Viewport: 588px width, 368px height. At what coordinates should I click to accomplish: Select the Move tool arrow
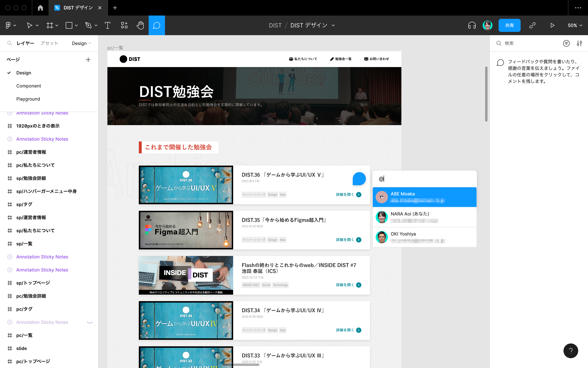(29, 25)
